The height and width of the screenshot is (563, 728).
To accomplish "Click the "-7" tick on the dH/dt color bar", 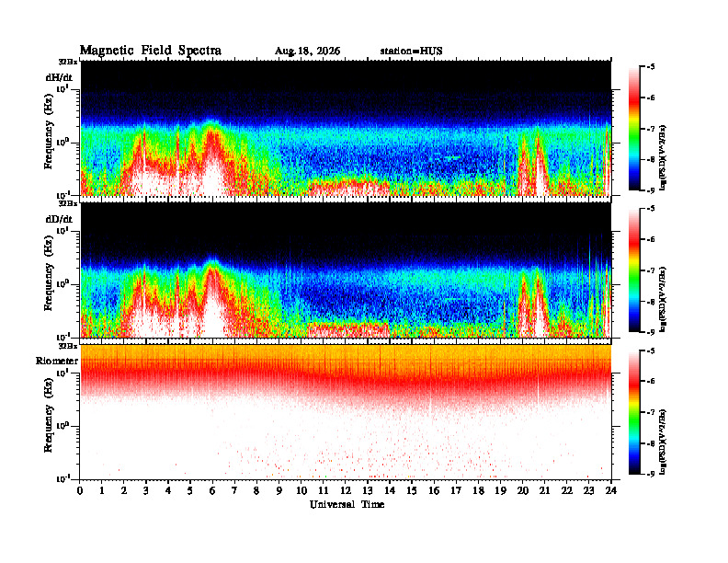I will (x=651, y=129).
